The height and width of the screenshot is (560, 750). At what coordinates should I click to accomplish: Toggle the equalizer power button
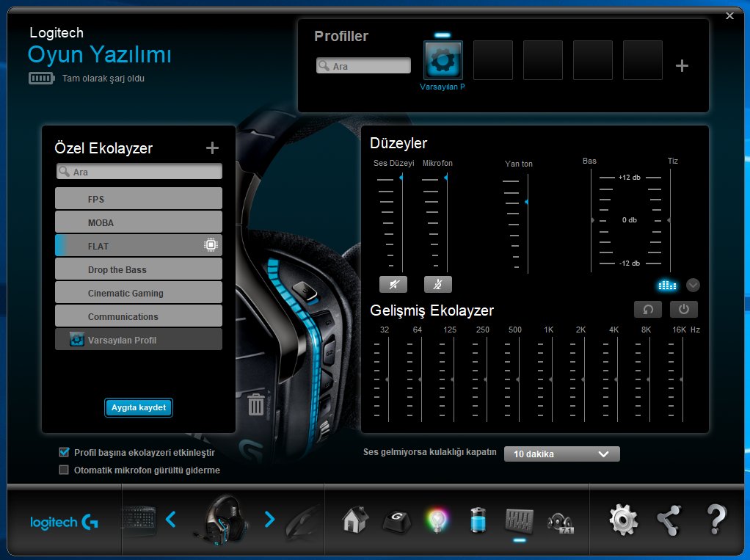683,310
